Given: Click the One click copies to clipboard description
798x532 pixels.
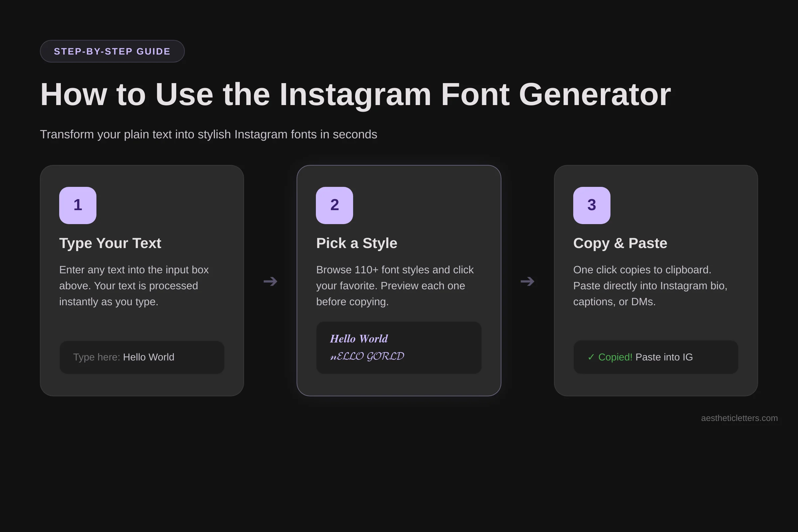Looking at the screenshot, I should pos(650,286).
